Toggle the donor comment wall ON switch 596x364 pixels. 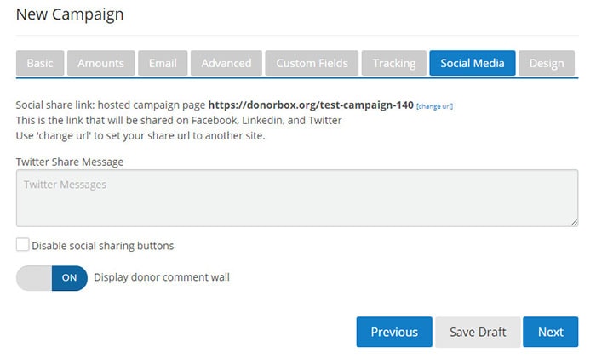click(52, 277)
